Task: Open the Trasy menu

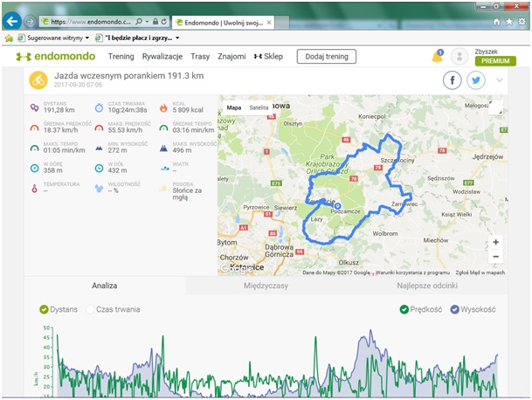Action: [200, 56]
